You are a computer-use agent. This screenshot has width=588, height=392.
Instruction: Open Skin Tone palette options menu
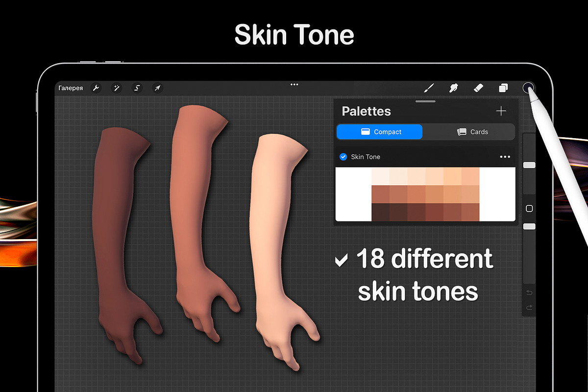[x=505, y=157]
